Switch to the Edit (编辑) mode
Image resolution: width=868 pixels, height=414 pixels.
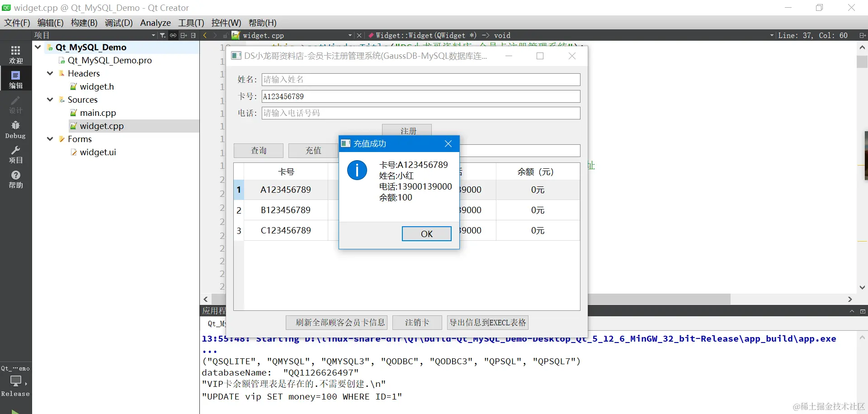pyautogui.click(x=16, y=80)
